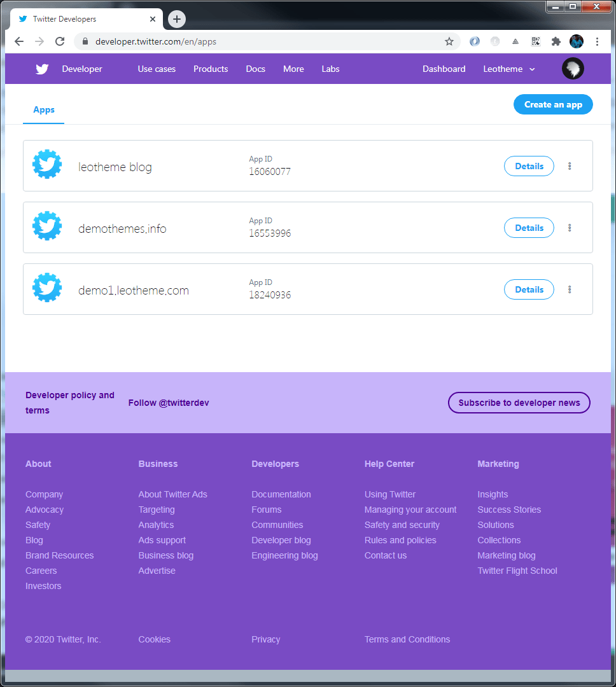Viewport: 616px width, 687px height.
Task: Click the browser extensions puzzle icon
Action: pos(556,41)
